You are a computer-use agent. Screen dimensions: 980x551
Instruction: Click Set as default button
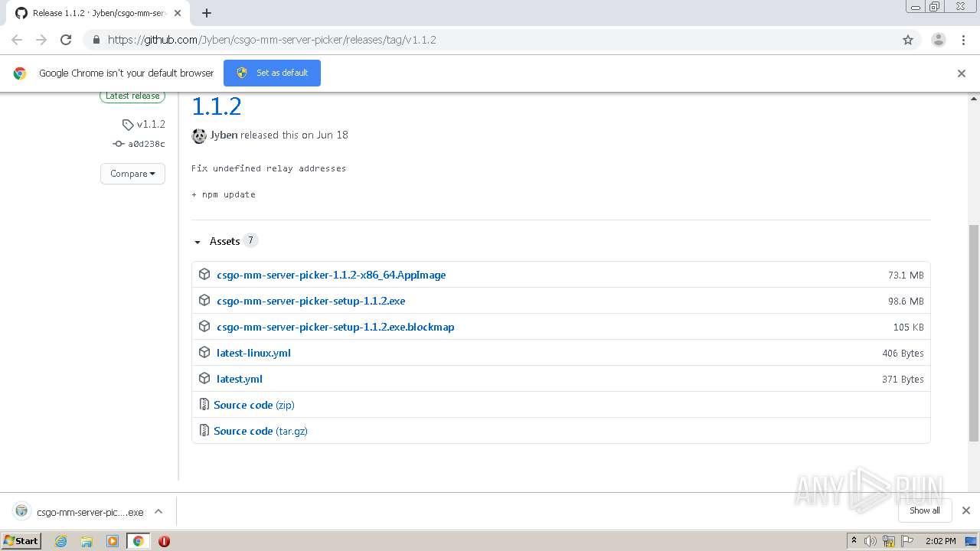[272, 73]
